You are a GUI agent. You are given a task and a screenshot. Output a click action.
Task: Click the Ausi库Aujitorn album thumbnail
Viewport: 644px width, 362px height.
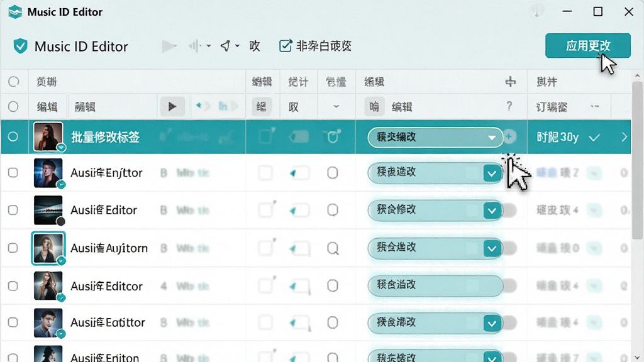point(48,248)
